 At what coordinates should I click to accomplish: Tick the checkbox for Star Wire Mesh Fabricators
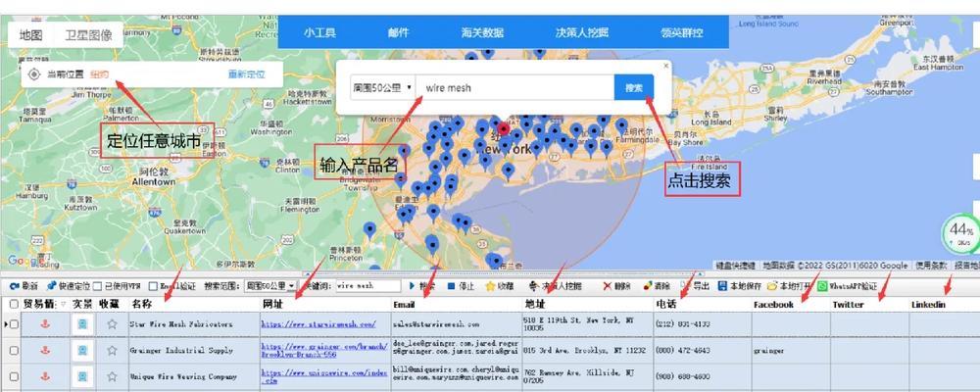pos(14,323)
